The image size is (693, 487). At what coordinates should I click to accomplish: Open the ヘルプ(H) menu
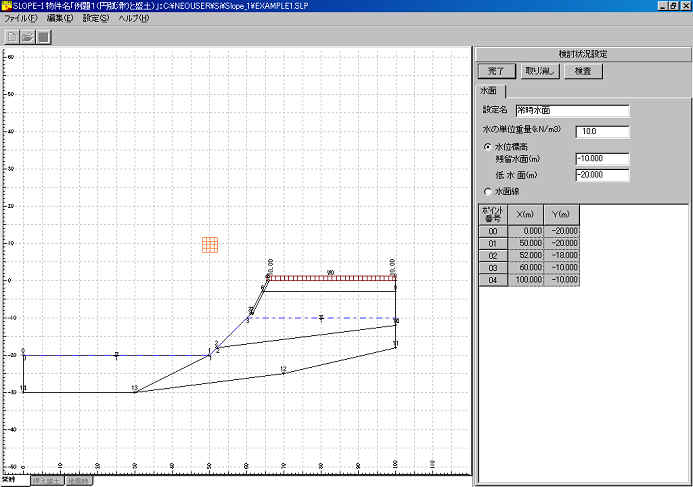[134, 19]
